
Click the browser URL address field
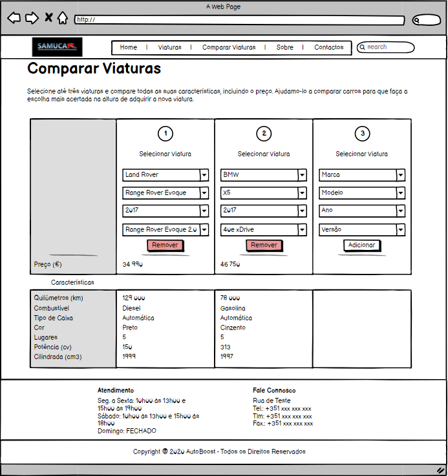click(x=239, y=20)
